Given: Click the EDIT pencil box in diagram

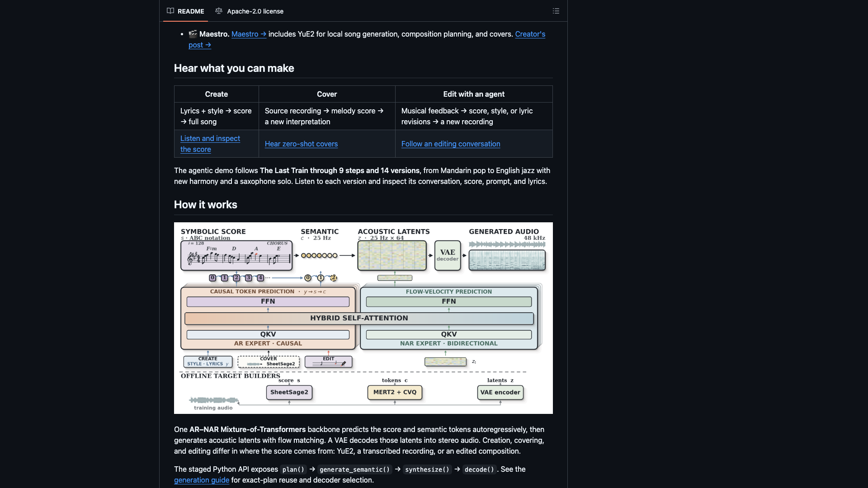Looking at the screenshot, I should tap(329, 361).
